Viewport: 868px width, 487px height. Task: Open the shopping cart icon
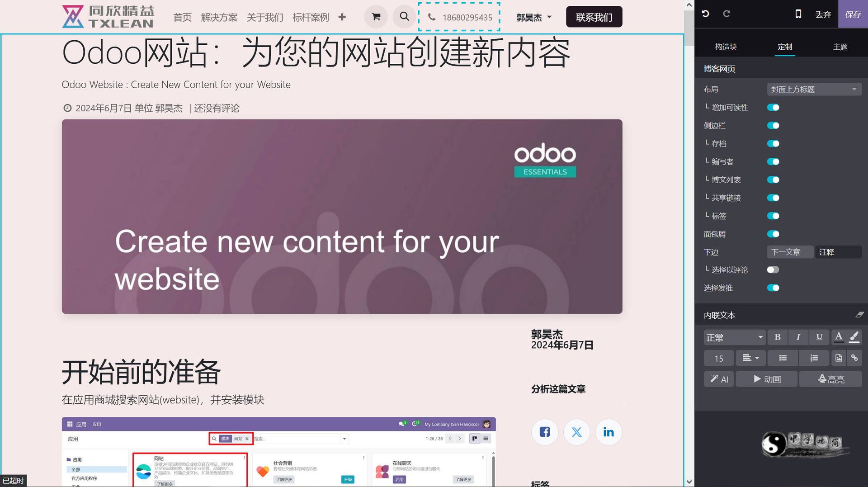point(376,17)
